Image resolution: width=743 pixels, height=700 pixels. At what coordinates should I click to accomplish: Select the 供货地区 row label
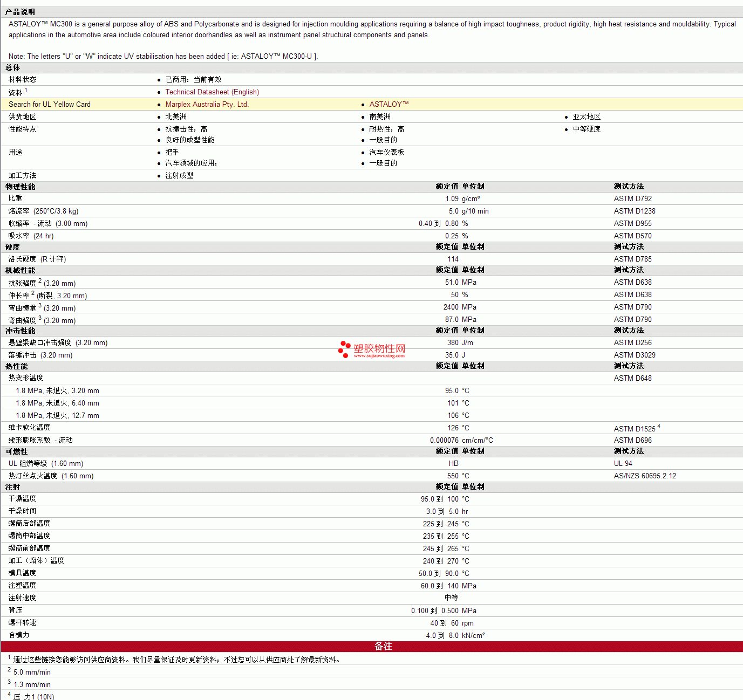click(23, 117)
